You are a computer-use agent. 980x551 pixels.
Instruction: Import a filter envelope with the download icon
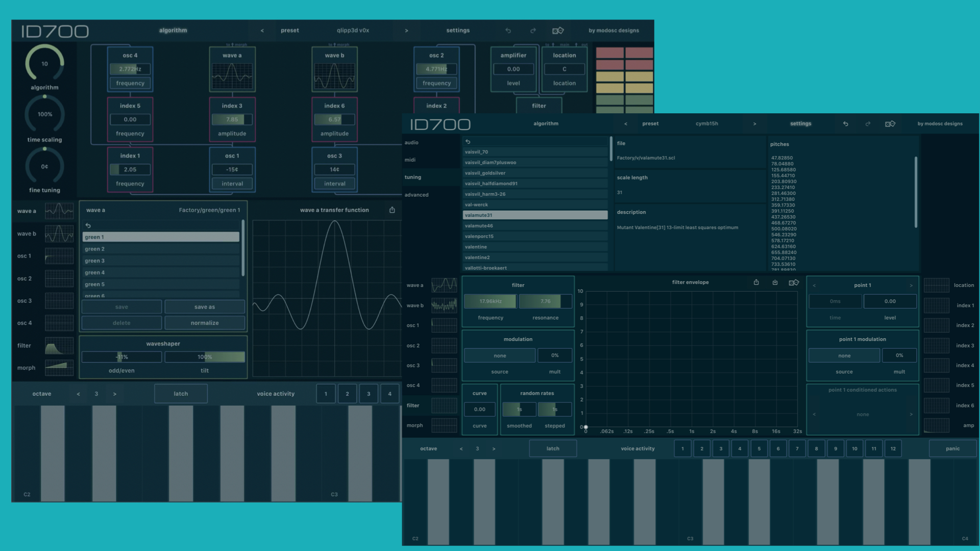[x=775, y=282]
